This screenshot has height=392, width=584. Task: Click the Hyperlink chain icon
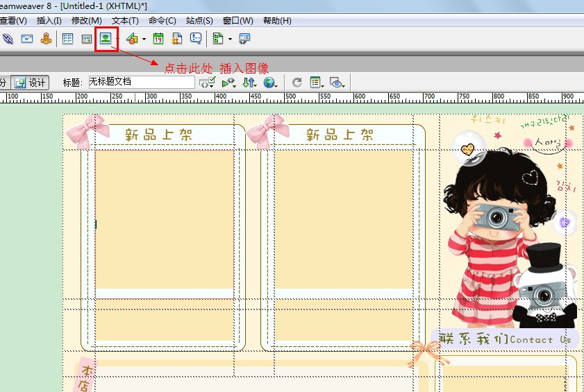click(x=8, y=38)
